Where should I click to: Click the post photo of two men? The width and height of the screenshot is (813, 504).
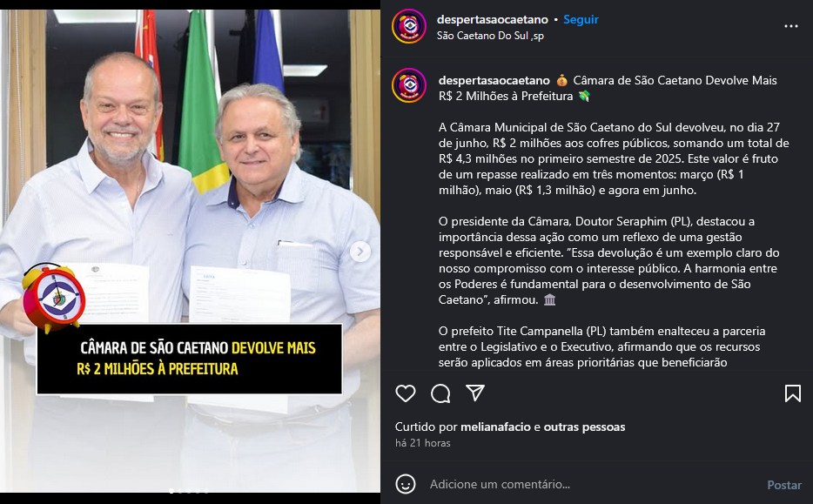[x=190, y=251]
